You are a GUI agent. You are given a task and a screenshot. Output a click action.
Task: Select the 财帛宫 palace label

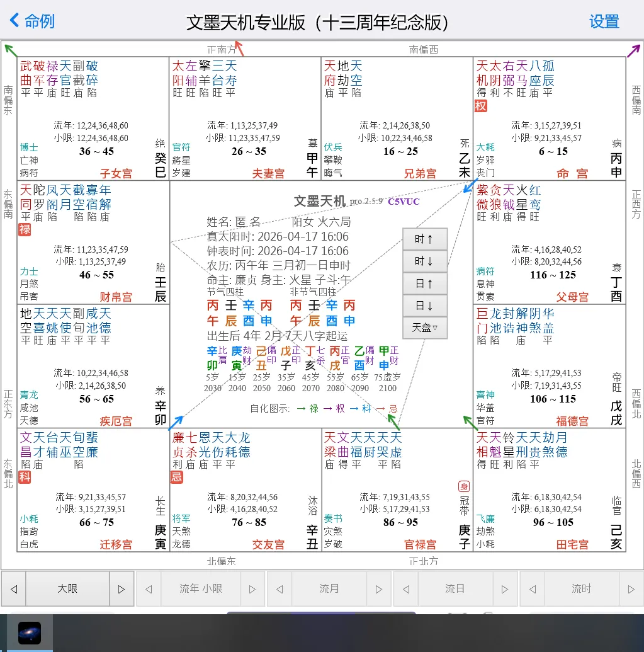tap(116, 297)
